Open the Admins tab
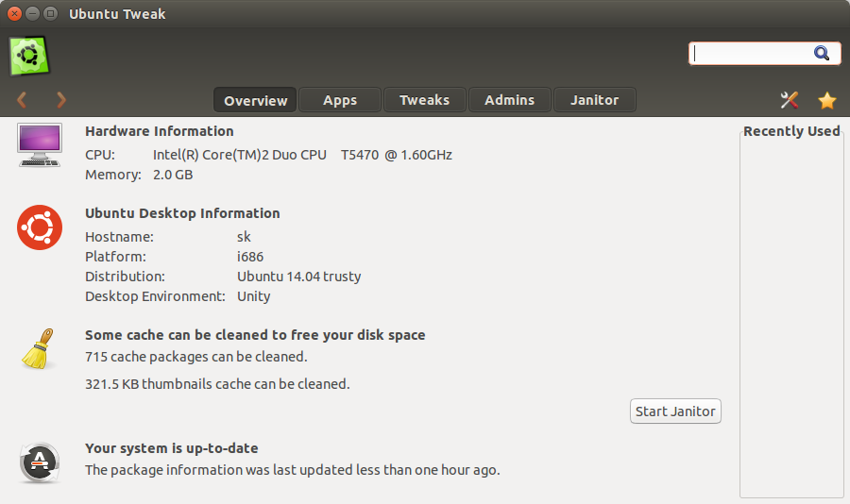This screenshot has height=504, width=850. pos(510,100)
